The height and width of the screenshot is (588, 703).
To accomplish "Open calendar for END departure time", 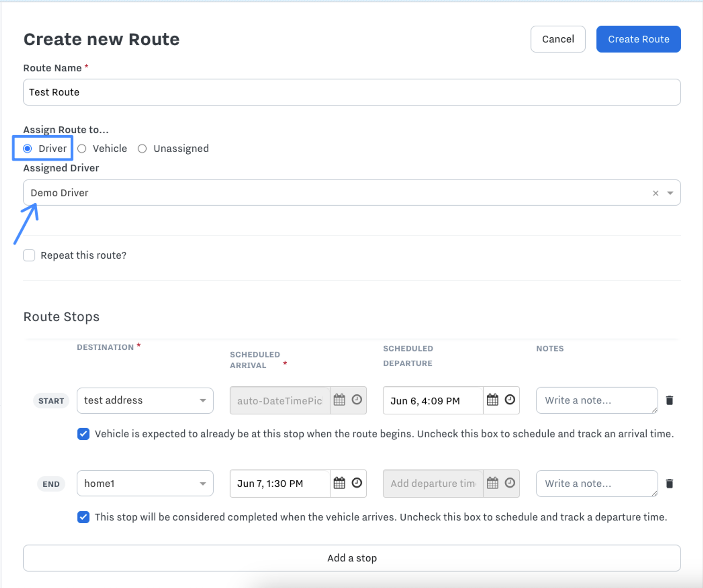I will click(492, 483).
